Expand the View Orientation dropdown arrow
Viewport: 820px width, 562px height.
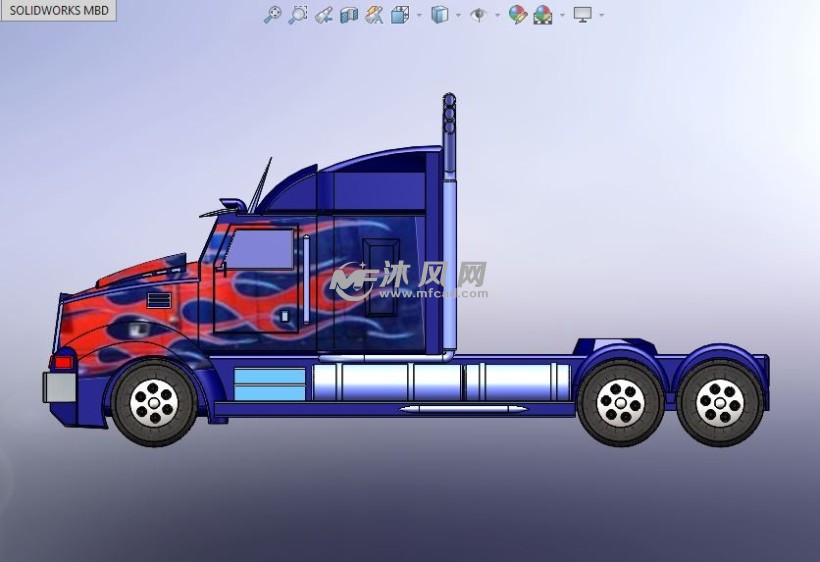point(419,15)
